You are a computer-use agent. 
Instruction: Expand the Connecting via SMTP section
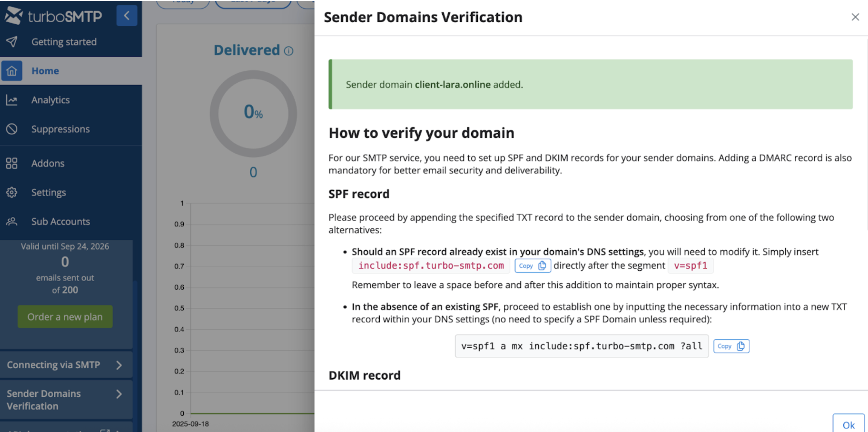[119, 365]
